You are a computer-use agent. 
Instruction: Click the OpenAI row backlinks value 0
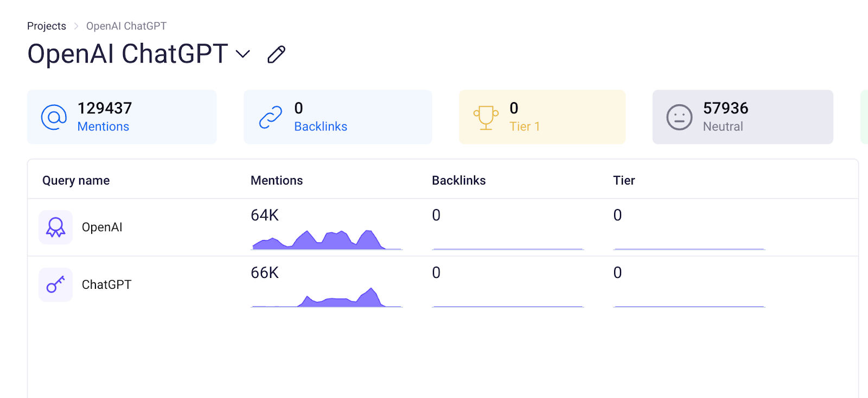436,216
